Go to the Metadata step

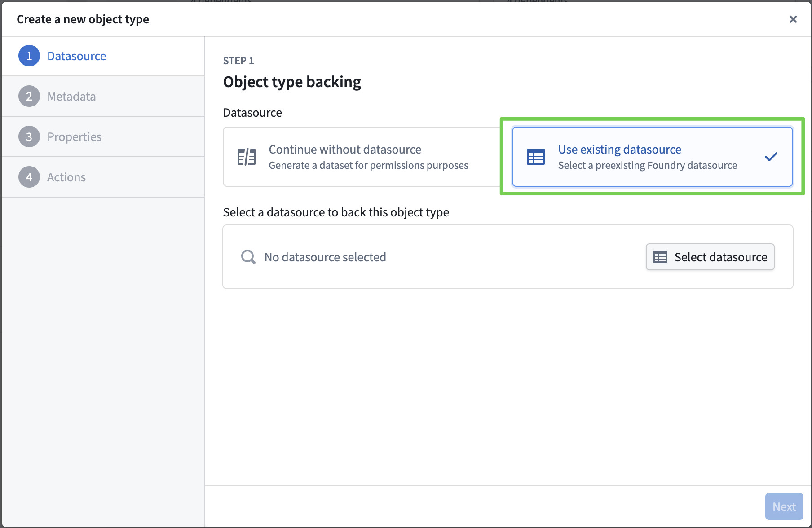71,97
